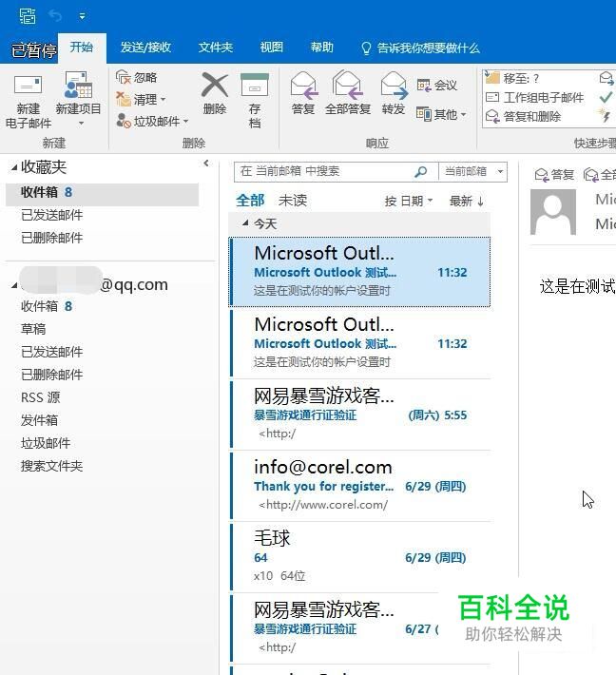Show 全部 messages filter

[250, 201]
